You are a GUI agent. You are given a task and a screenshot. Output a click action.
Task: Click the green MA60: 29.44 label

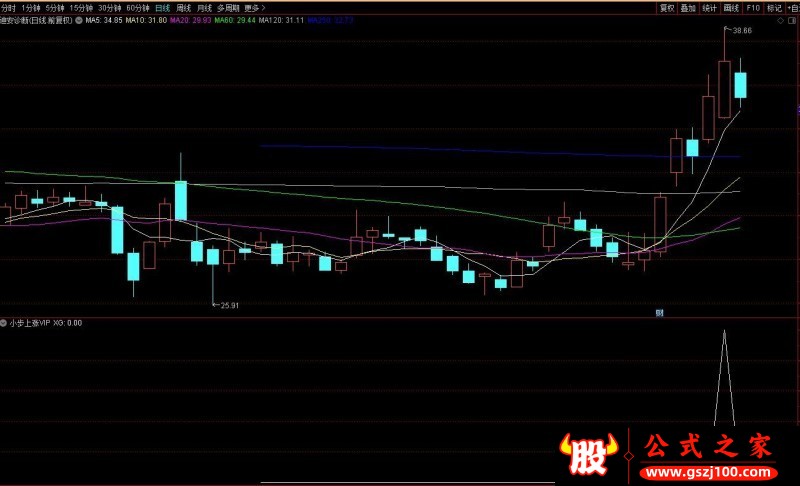coord(235,20)
